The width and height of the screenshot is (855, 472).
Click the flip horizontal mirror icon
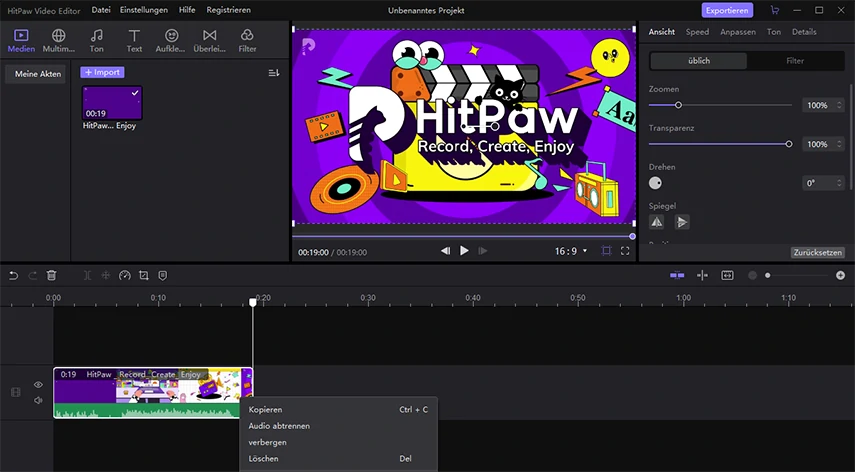point(657,222)
